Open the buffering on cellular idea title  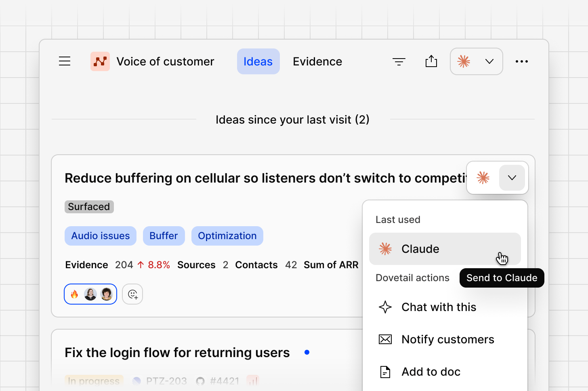point(265,178)
